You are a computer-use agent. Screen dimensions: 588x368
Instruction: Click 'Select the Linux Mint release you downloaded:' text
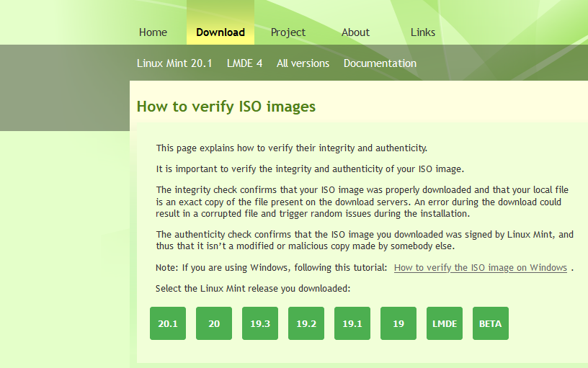click(x=253, y=289)
